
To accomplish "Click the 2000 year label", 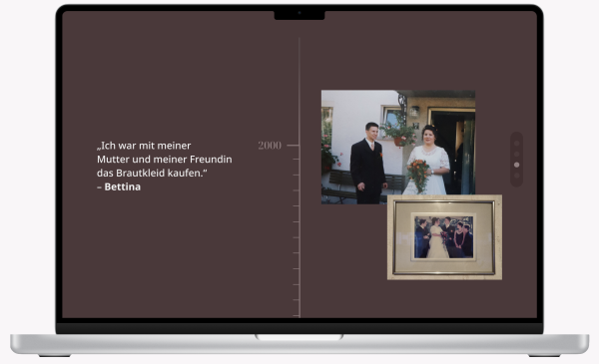I will point(270,146).
